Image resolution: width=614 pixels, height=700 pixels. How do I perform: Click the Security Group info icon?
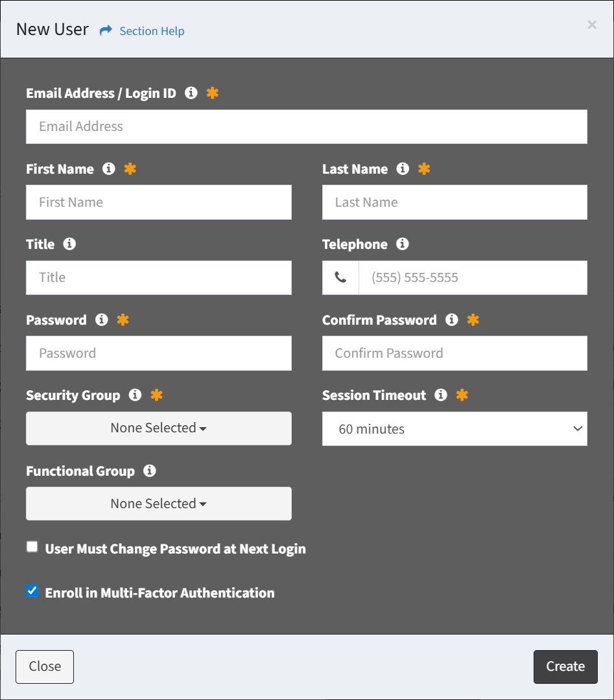[135, 395]
